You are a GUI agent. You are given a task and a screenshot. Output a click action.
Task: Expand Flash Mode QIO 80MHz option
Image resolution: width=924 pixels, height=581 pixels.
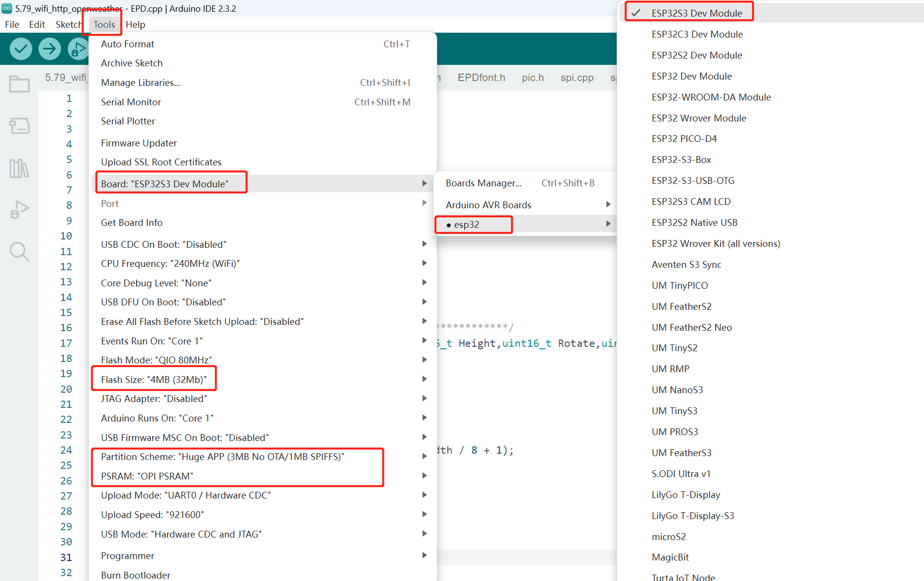coord(262,360)
